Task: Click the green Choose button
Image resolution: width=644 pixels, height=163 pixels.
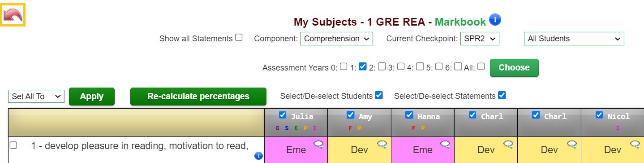Action: coord(514,68)
